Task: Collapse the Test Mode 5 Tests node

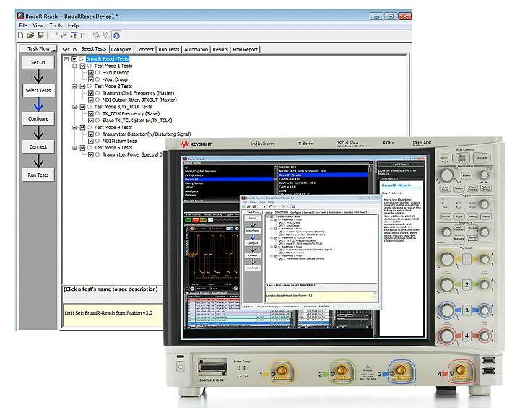Action: [74, 148]
